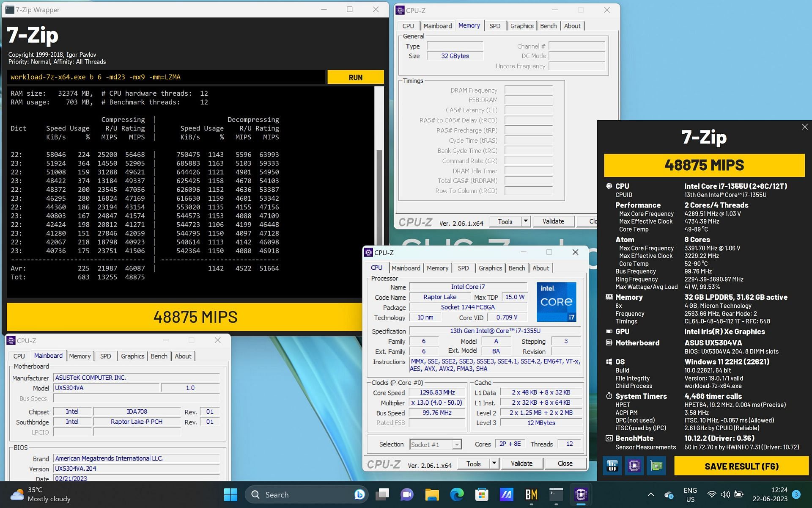
Task: Open the notification count badge
Action: point(796,494)
